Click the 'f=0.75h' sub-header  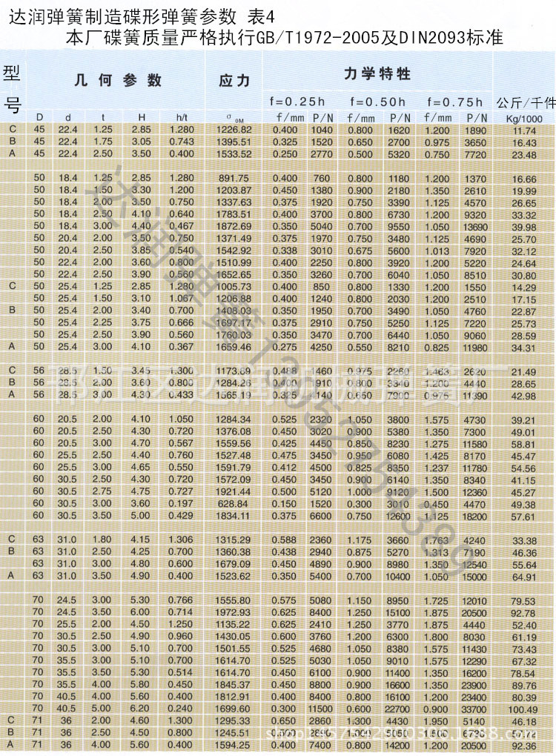point(454,102)
